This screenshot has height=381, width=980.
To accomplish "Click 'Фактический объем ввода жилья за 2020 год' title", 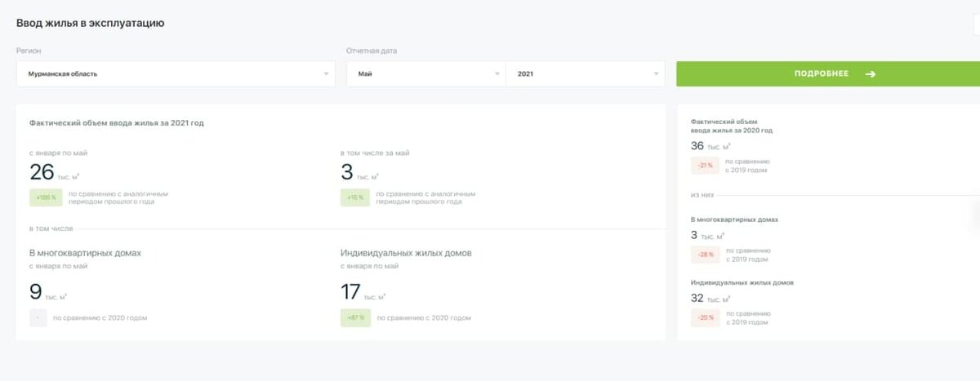I will (732, 126).
